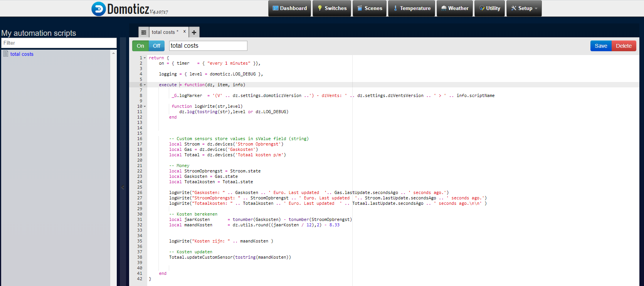Click the document icon beside total costs
This screenshot has height=286, width=644.
tap(6, 54)
